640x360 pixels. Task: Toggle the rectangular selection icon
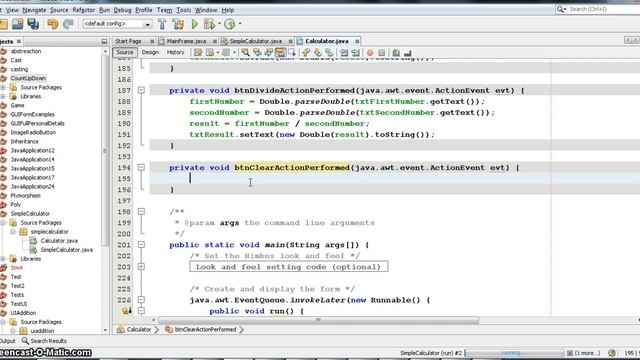point(291,53)
